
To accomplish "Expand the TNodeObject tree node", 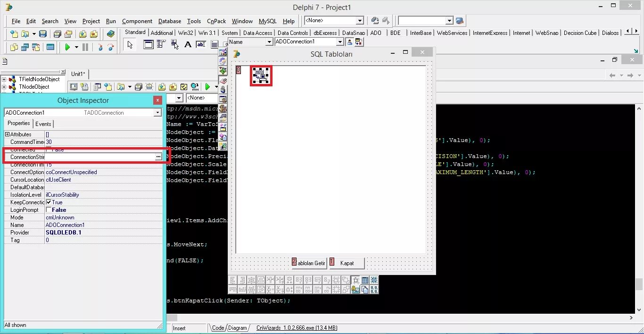I will tap(4, 87).
